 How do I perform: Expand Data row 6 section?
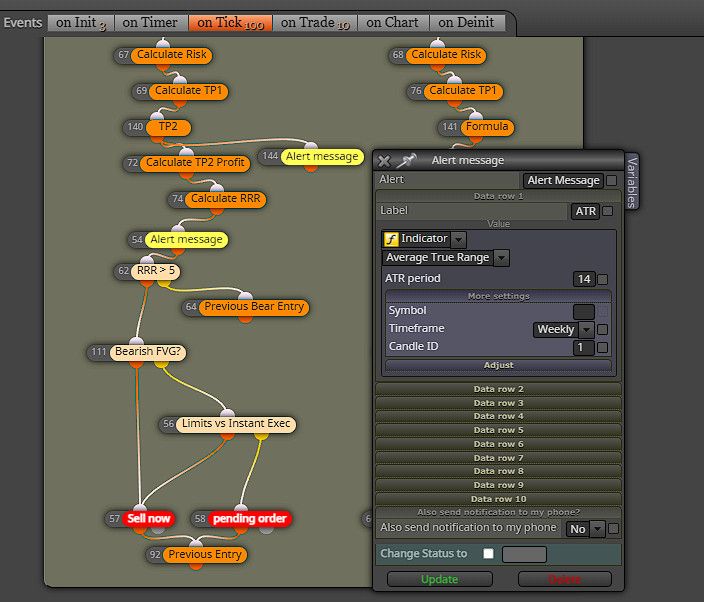498,444
